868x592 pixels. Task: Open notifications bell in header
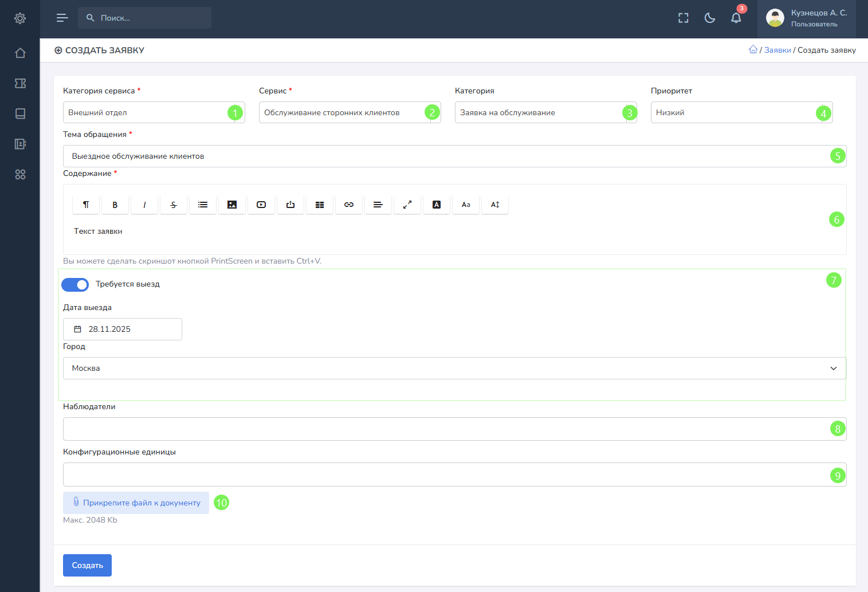pos(736,18)
